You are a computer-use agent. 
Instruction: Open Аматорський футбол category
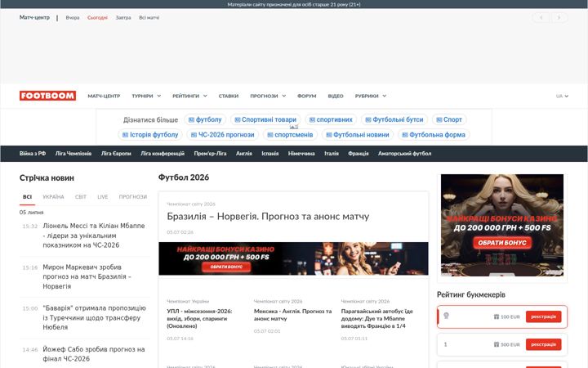(404, 154)
